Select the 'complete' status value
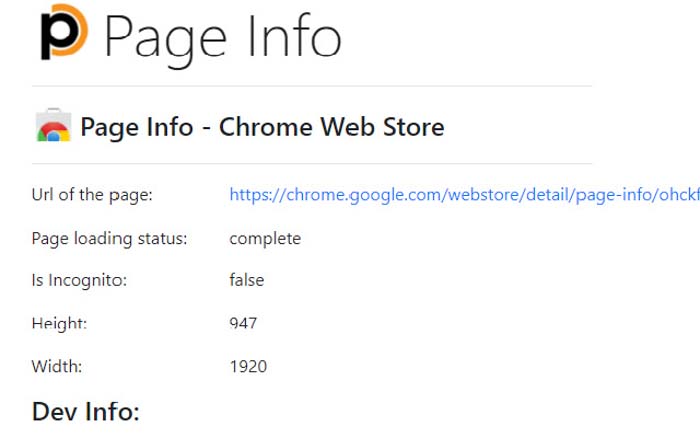The image size is (700, 438). tap(265, 239)
